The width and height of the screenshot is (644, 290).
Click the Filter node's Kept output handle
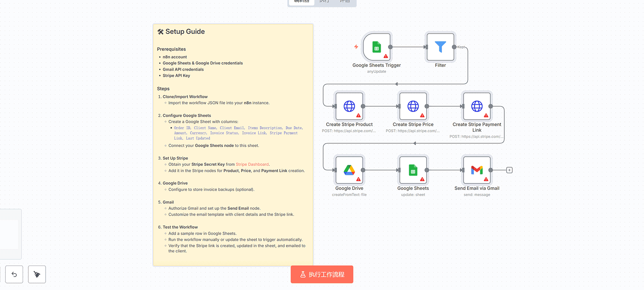454,47
